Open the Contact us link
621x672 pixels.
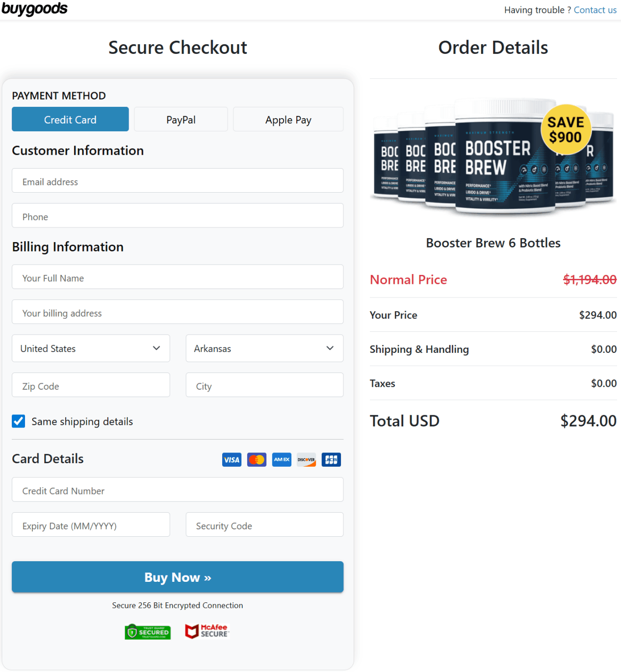point(595,9)
